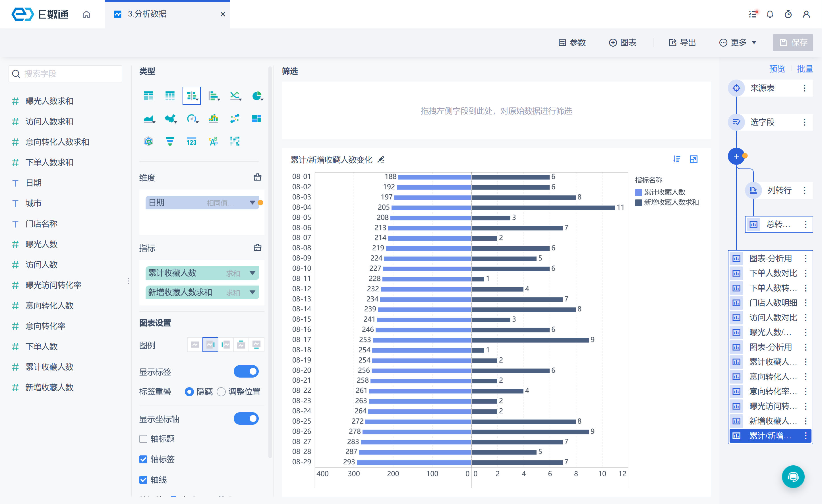Click the chart sort icon
Screen dimensions: 822x504
[676, 159]
